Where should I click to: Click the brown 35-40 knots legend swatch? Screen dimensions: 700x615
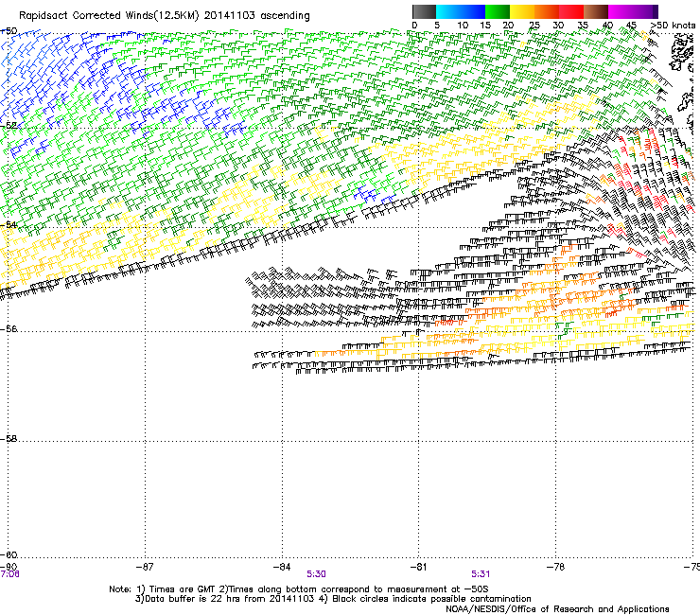(x=596, y=11)
